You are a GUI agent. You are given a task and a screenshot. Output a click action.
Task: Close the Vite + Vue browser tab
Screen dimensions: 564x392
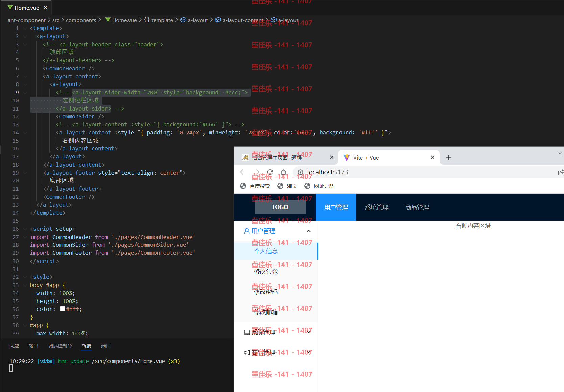[432, 157]
